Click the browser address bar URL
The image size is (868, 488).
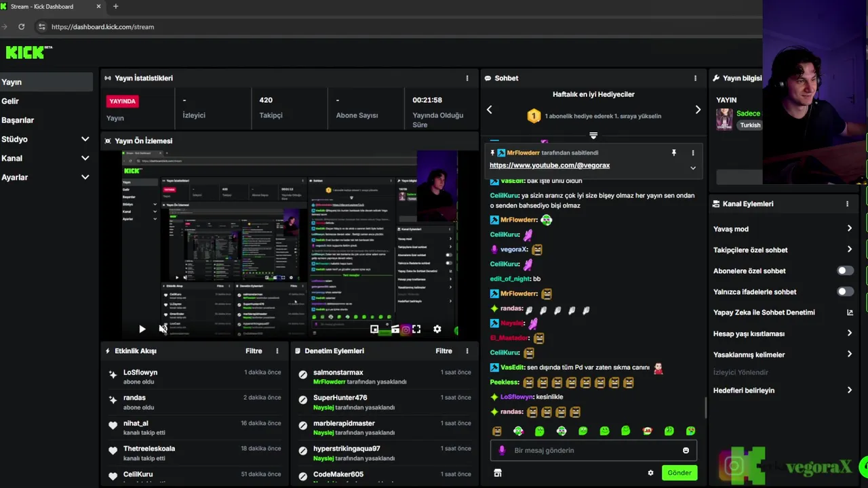(x=102, y=26)
